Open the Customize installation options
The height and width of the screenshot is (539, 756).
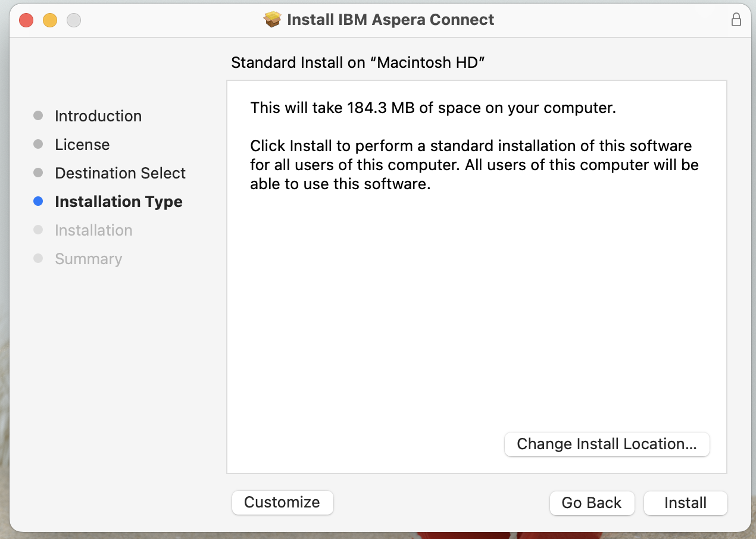[282, 503]
